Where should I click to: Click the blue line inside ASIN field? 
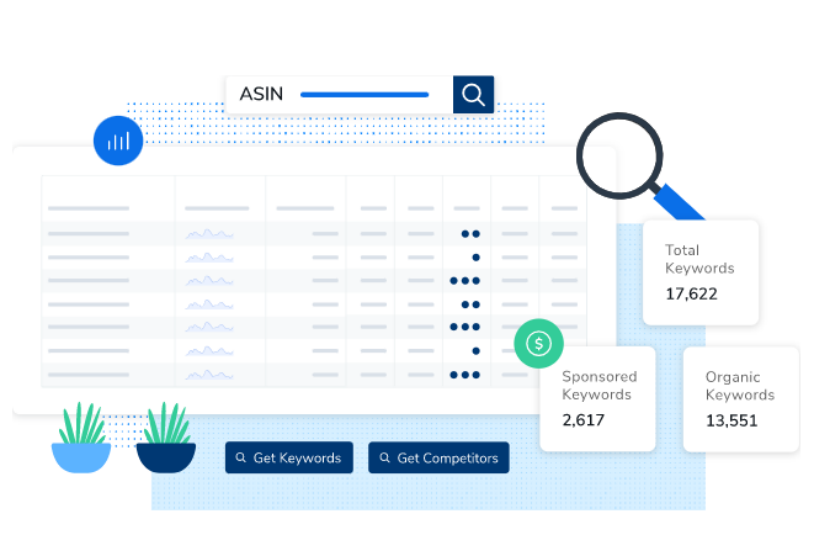tap(364, 95)
